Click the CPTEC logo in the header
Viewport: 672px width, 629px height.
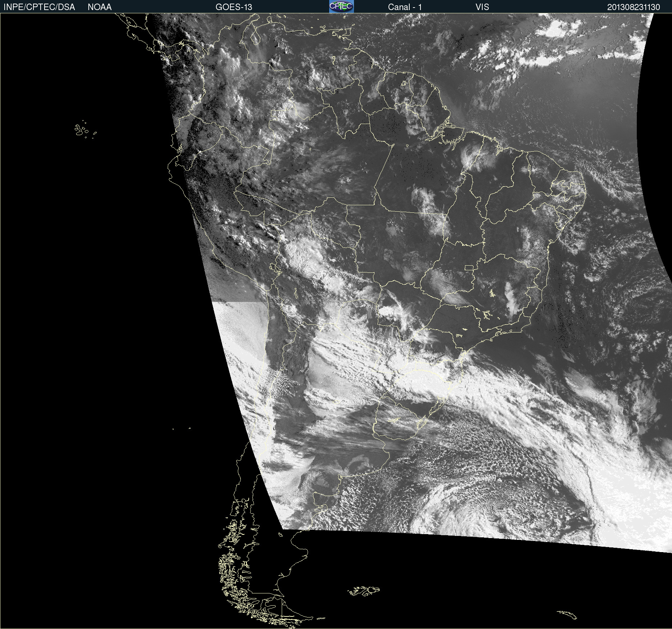[341, 6]
